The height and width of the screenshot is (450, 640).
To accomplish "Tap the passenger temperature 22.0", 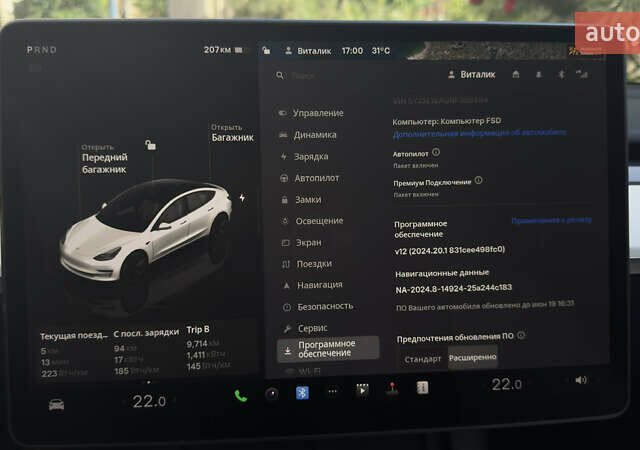I will pos(507,384).
